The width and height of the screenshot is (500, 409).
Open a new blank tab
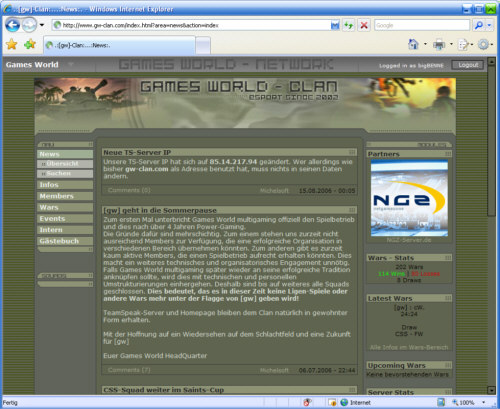click(x=203, y=45)
